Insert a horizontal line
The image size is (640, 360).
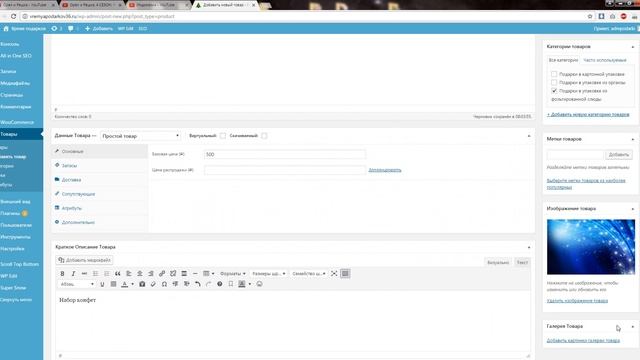pyautogui.click(x=195, y=273)
